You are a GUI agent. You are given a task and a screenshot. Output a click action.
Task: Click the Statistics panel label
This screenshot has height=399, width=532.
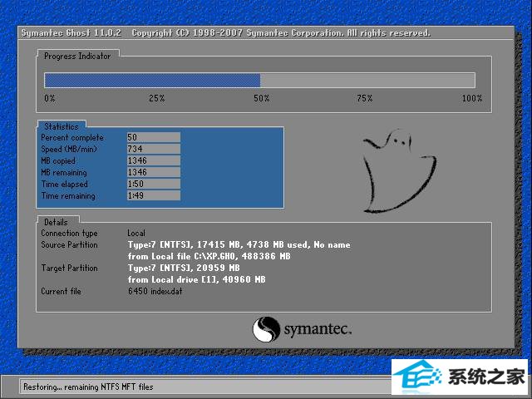point(62,126)
